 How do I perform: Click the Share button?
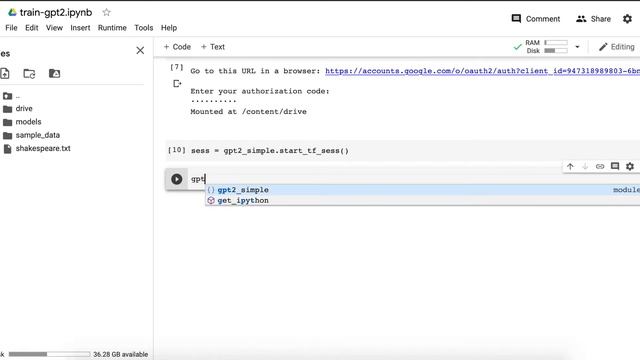[593, 19]
